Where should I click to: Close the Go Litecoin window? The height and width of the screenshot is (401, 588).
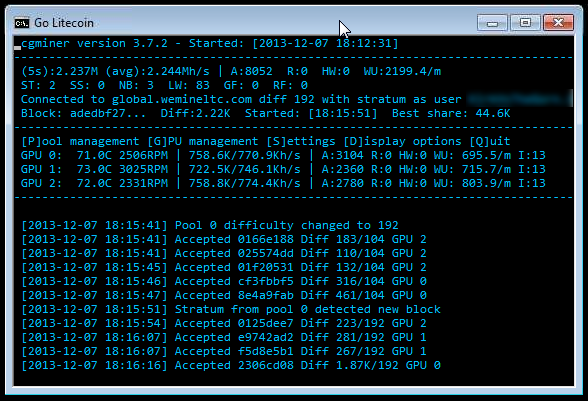point(558,23)
